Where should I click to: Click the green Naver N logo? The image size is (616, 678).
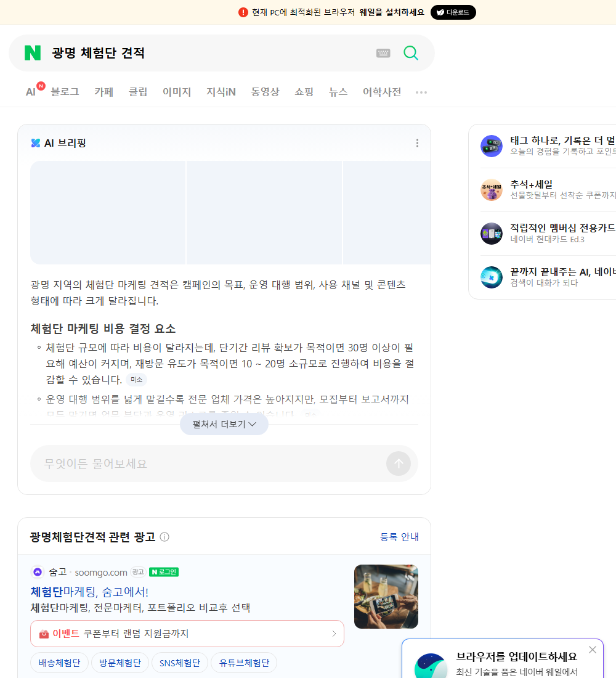click(x=33, y=53)
